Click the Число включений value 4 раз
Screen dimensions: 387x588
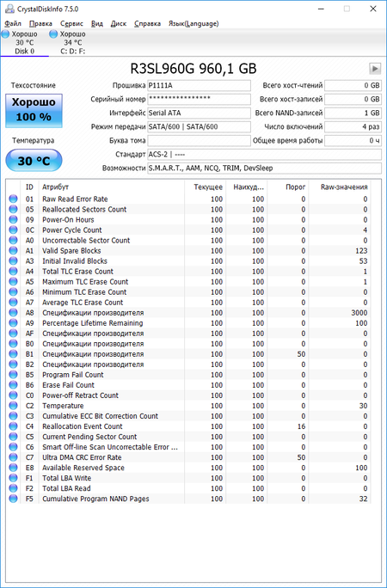[x=353, y=126]
